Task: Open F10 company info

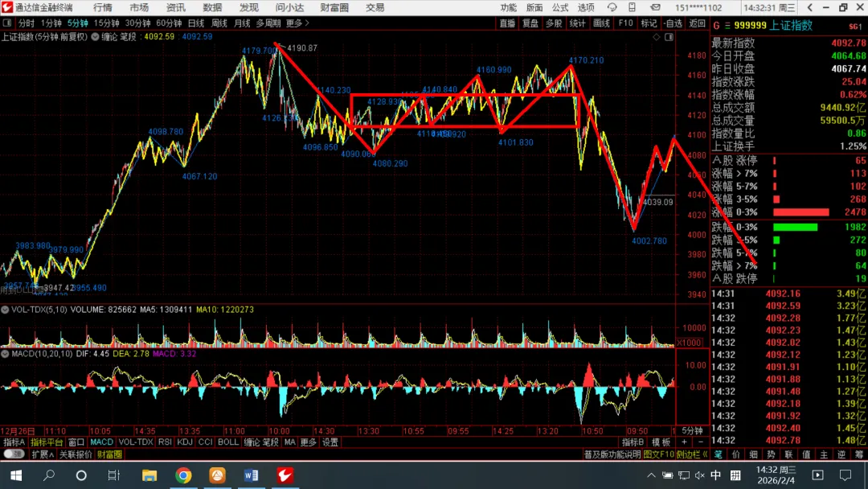Action: 625,23
